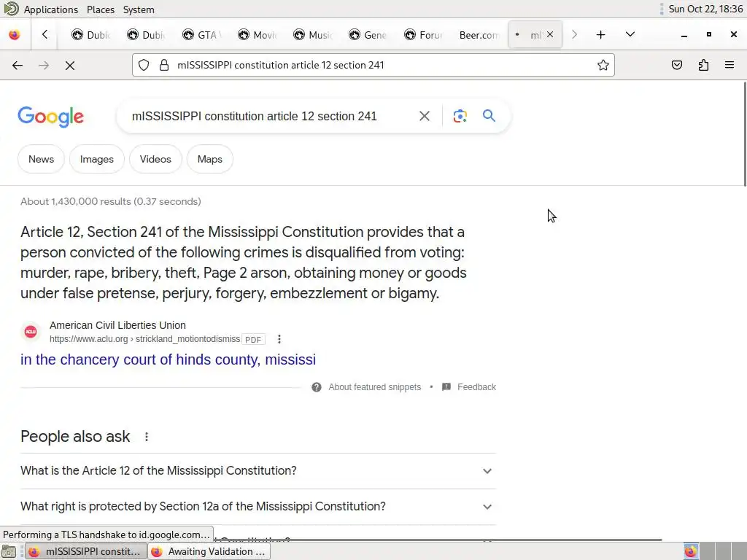Clear the Google search box
The width and height of the screenshot is (747, 560).
tap(424, 116)
